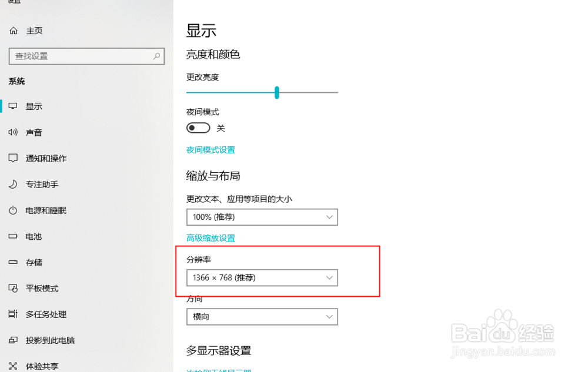
Task: Toggle the 夜间模式 switch
Action: click(x=198, y=128)
